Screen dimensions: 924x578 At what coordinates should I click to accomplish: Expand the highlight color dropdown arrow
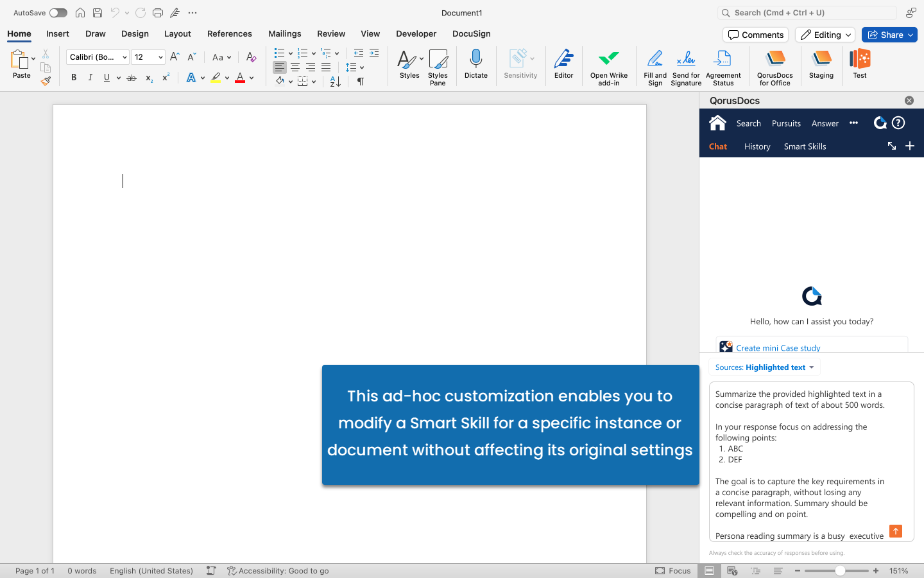click(x=227, y=78)
